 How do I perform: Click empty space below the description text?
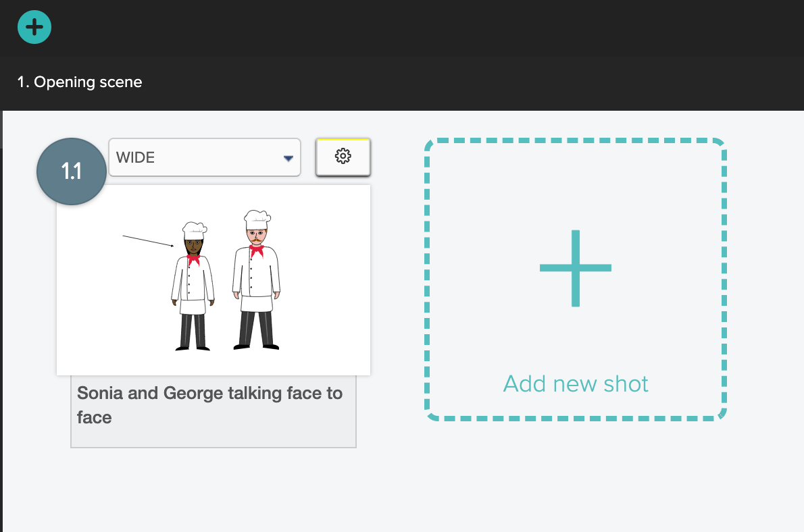pos(213,436)
